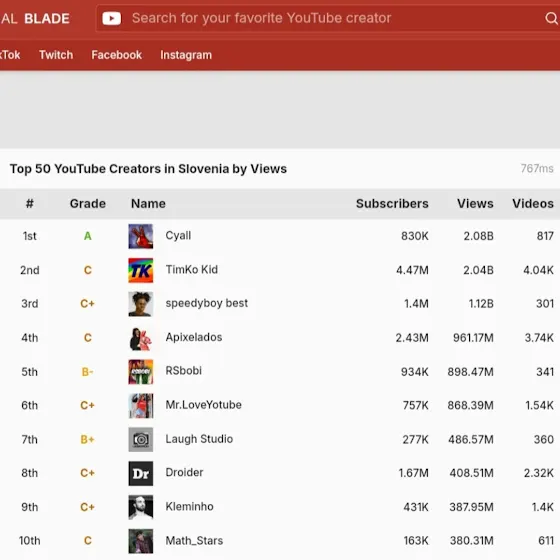560x560 pixels.
Task: Open the Math_Stars channel link
Action: click(x=194, y=541)
